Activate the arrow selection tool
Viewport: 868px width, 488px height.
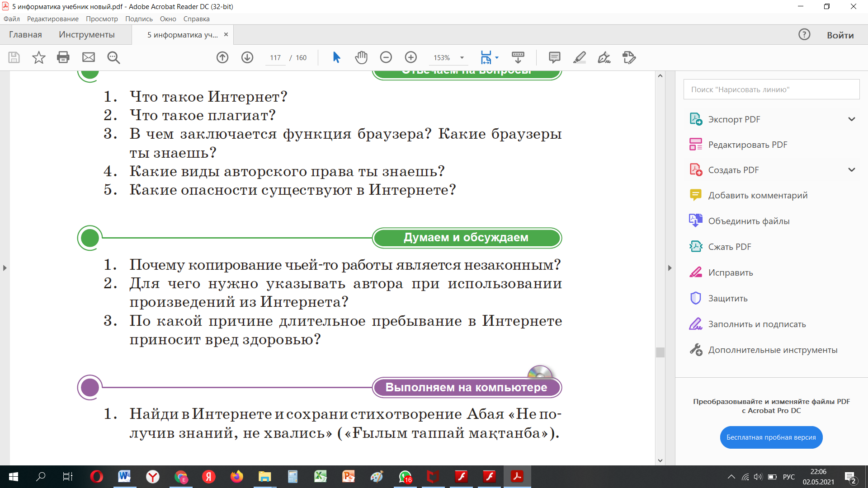[336, 57]
